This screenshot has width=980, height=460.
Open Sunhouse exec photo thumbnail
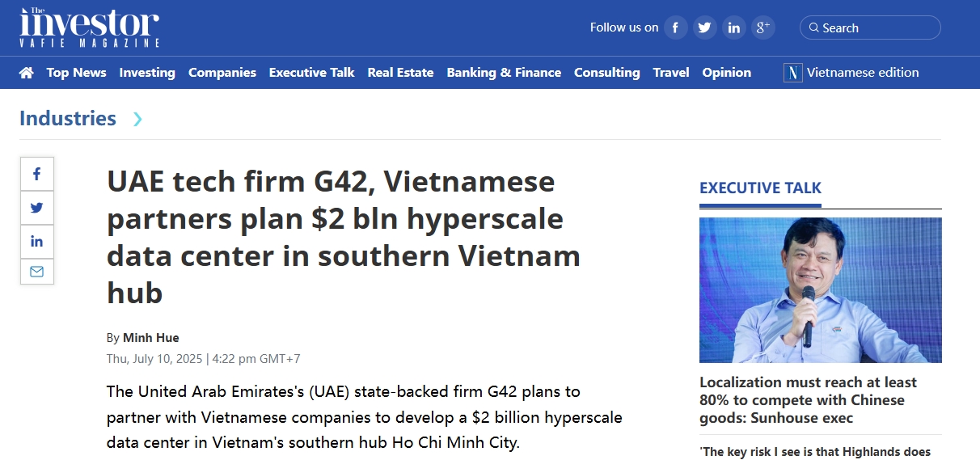(821, 290)
